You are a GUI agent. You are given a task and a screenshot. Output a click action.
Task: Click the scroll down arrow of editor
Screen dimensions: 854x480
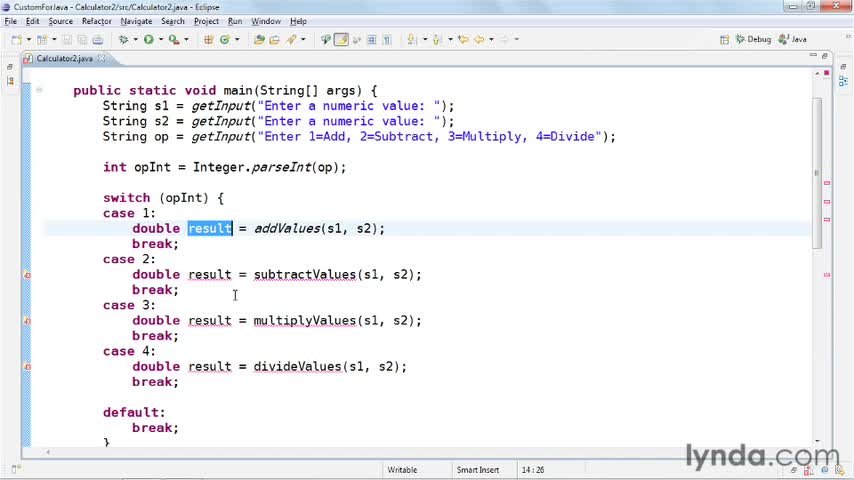817,441
